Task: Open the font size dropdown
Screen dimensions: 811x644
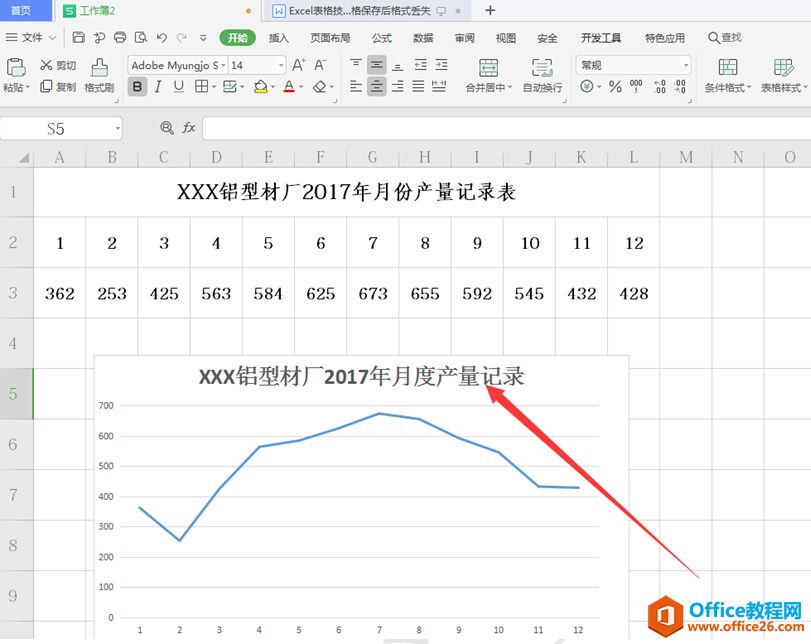Action: coord(281,66)
